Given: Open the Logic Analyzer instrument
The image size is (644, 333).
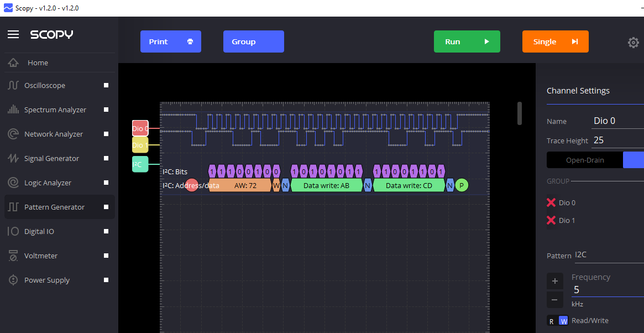Looking at the screenshot, I should click(x=59, y=183).
